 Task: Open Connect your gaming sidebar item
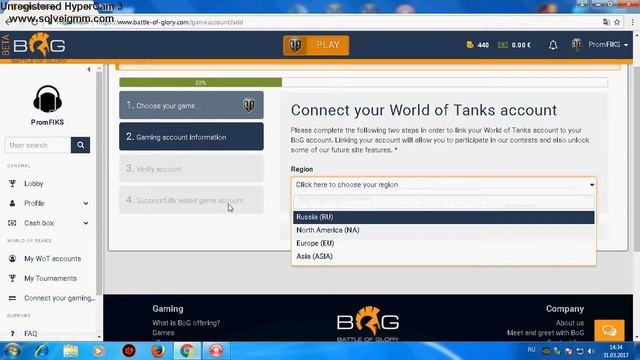point(60,298)
